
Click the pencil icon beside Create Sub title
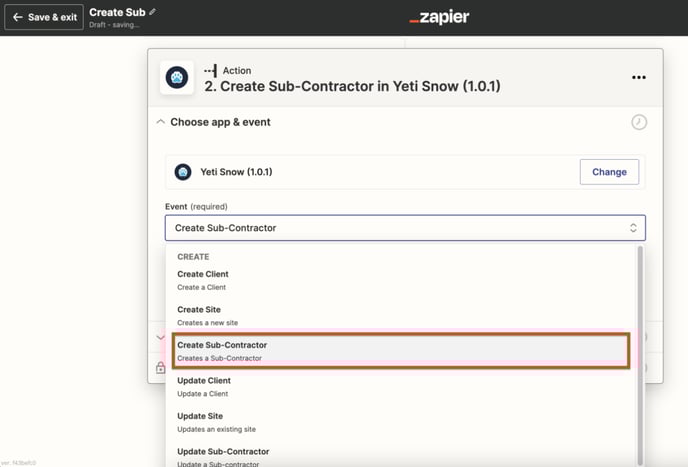152,12
